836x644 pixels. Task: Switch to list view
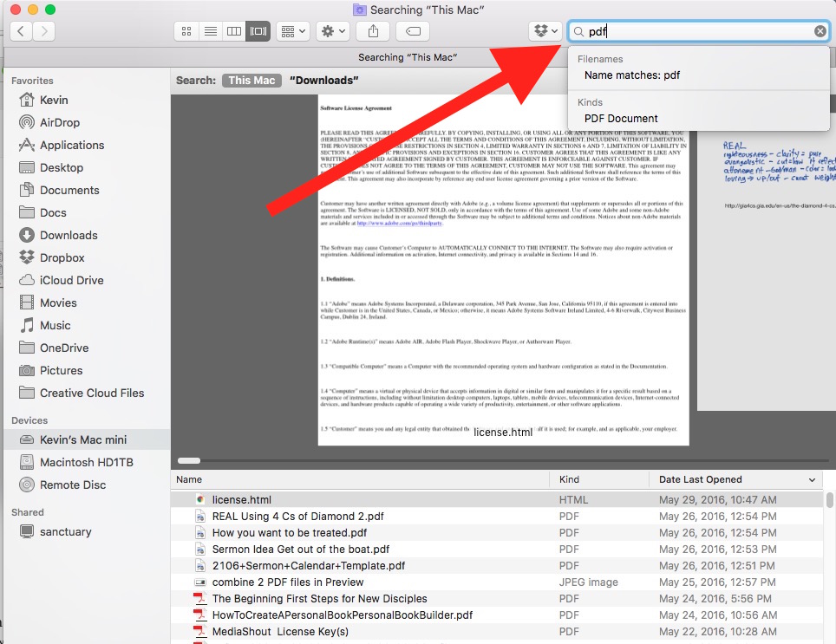tap(211, 31)
